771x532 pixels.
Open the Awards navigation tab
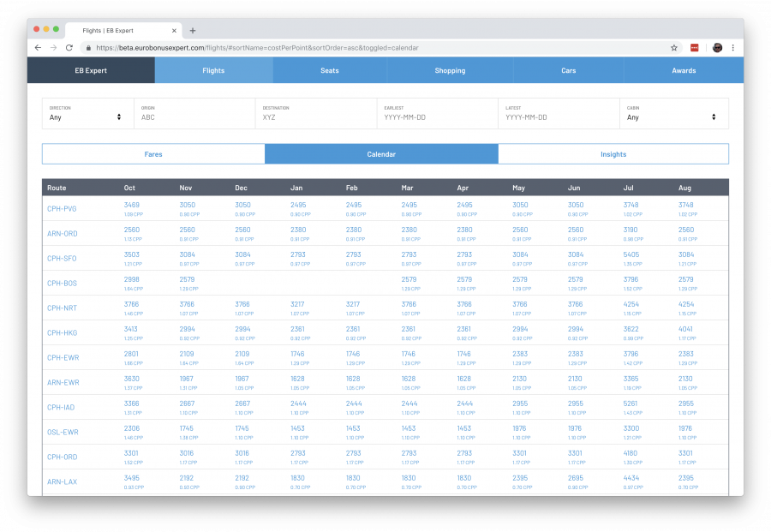683,70
